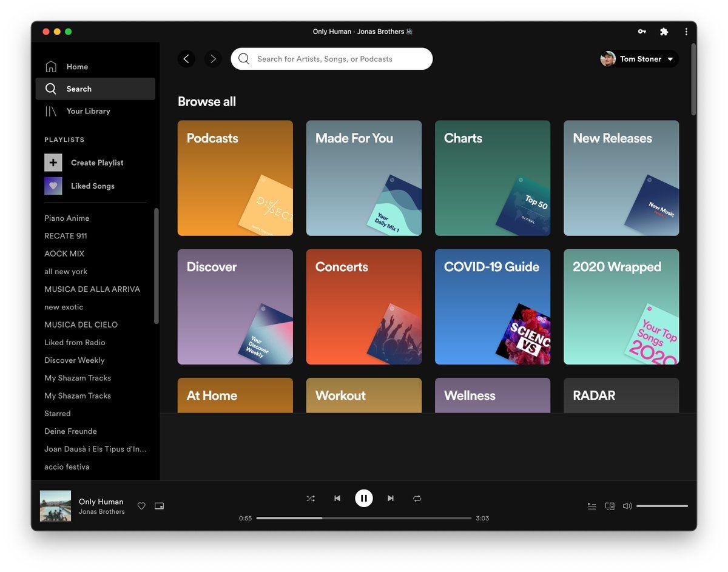Open Your Library in the sidebar
The image size is (728, 572).
[88, 111]
